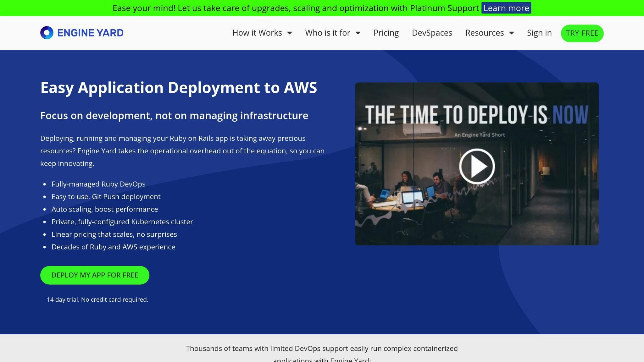The image size is (644, 362).
Task: Click DEPLOY MY APP FOR FREE button
Action: pyautogui.click(x=95, y=275)
